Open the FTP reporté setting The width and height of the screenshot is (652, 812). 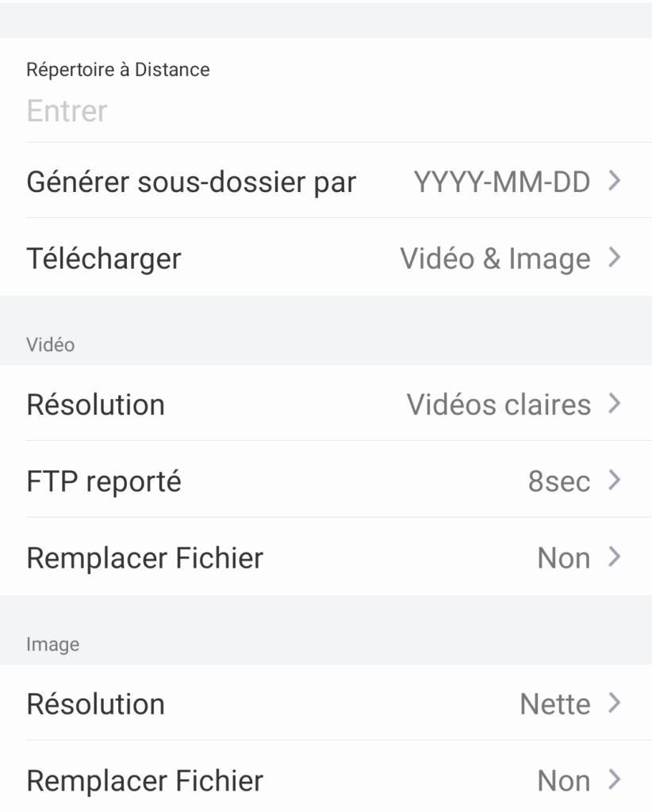click(104, 481)
